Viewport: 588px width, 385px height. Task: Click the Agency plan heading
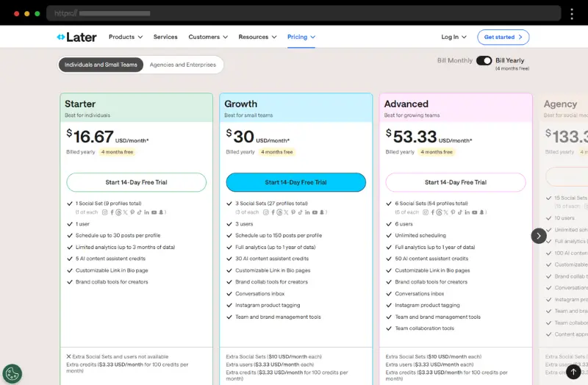point(560,104)
